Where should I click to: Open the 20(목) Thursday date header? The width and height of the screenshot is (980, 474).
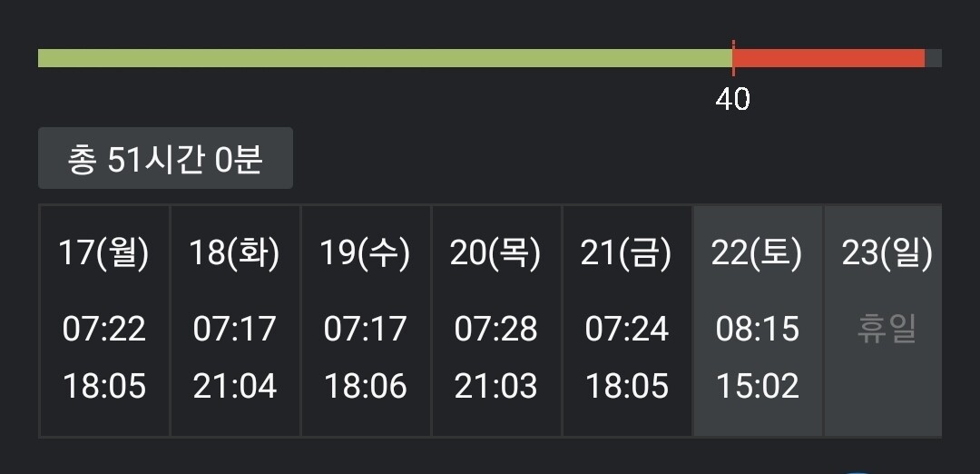[x=495, y=253]
